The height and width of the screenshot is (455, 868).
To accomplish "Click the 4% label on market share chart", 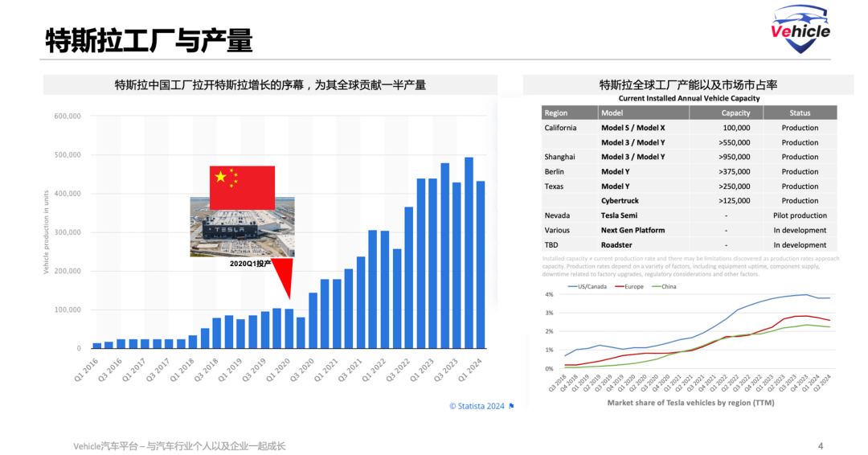I will click(549, 294).
